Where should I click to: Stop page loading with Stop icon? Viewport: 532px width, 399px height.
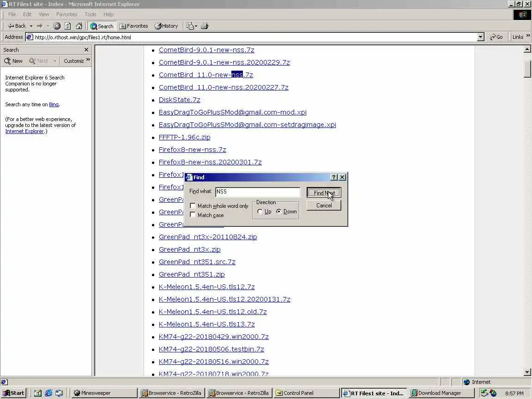tap(57, 26)
